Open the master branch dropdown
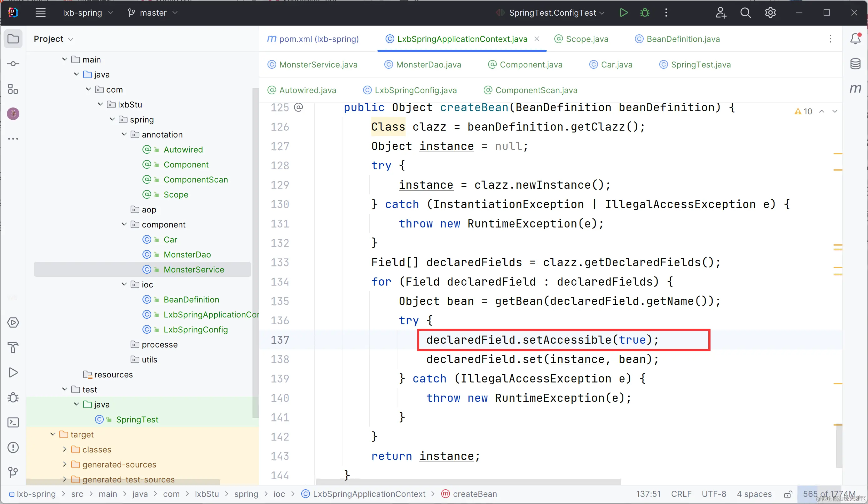868x504 pixels. pyautogui.click(x=153, y=13)
